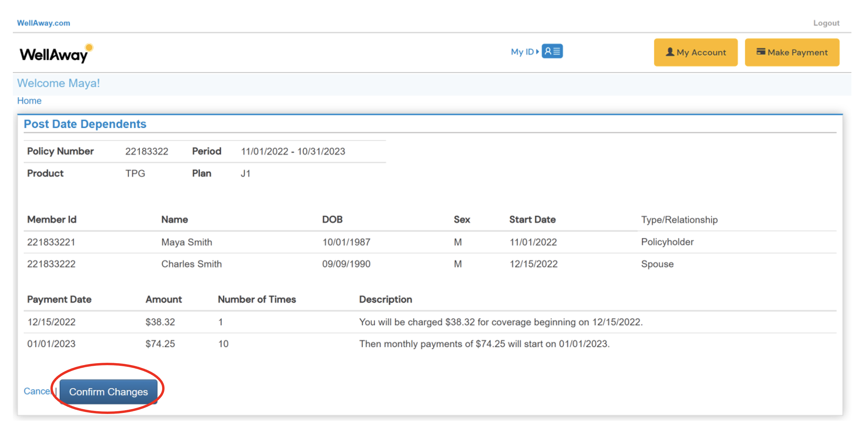The height and width of the screenshot is (439, 868).
Task: Select DOB 10/01/1987
Action: (x=346, y=242)
